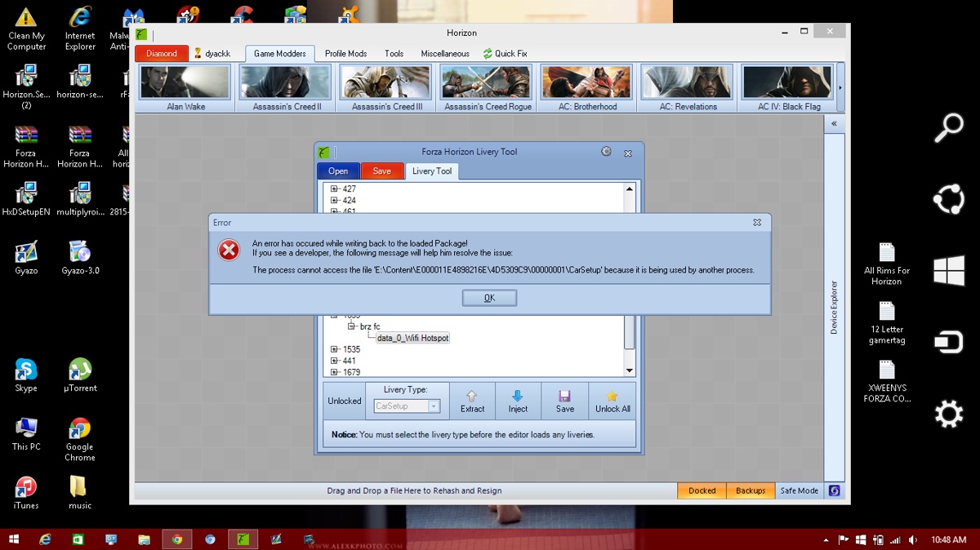Open the AC: Brotherhood modder

click(588, 88)
